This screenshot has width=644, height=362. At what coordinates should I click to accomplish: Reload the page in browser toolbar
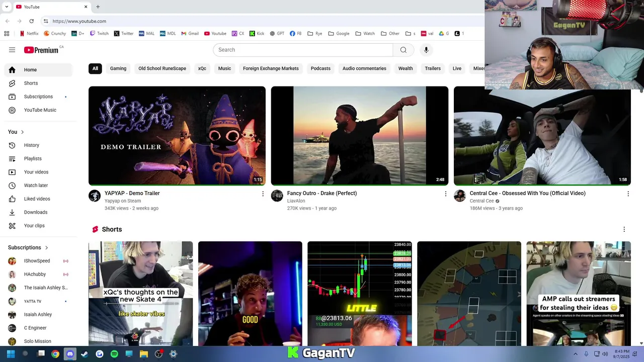31,21
